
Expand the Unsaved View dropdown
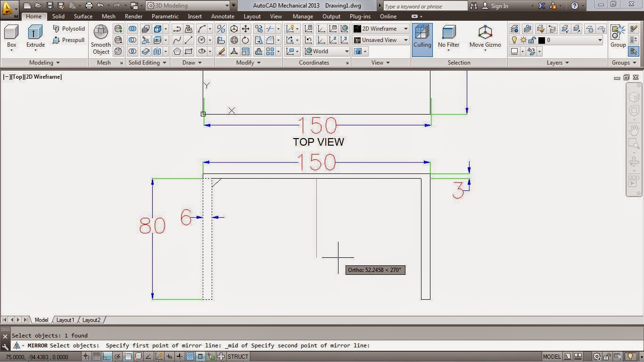tap(405, 40)
